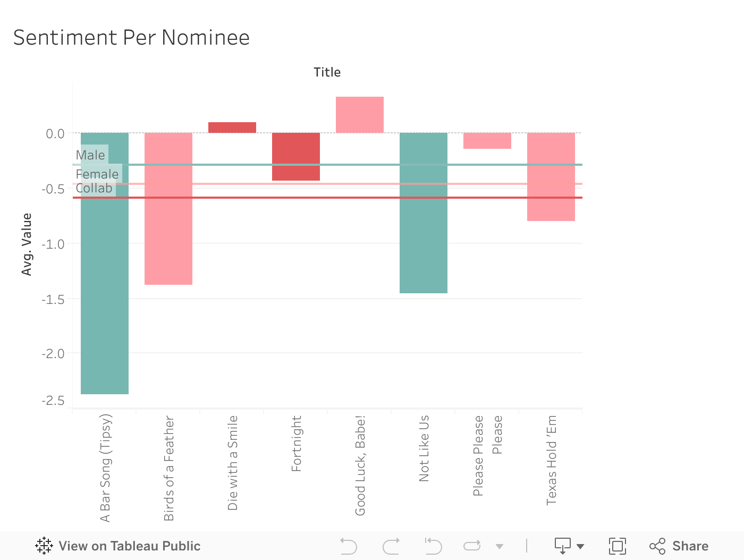Click the Texas Hold 'Em axis label
This screenshot has height=560, width=744.
pyautogui.click(x=552, y=460)
